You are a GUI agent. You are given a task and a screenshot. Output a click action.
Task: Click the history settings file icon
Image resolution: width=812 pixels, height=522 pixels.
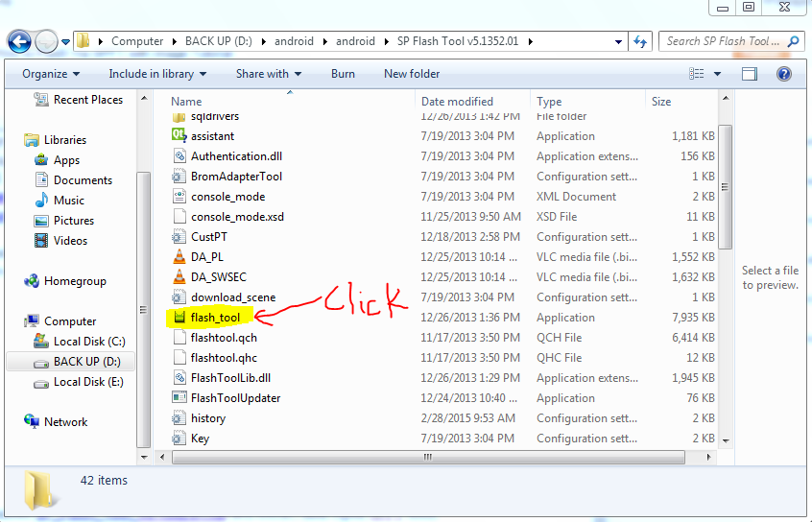pyautogui.click(x=179, y=418)
